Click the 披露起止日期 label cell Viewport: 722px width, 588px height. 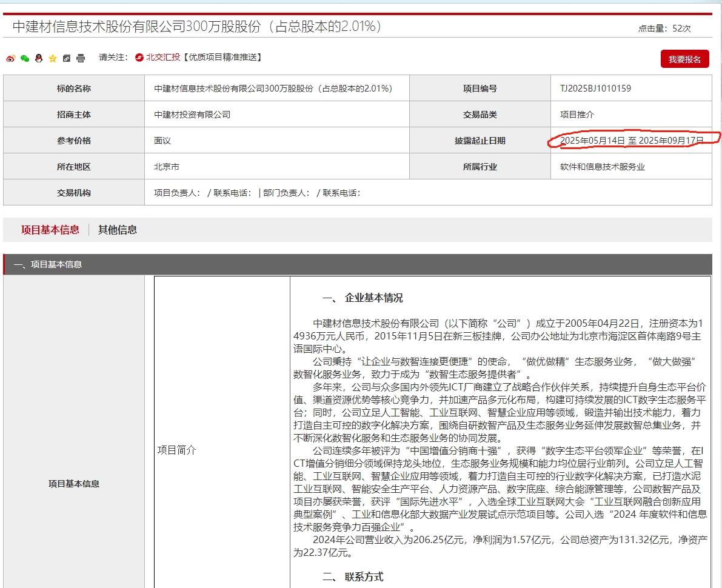(480, 141)
